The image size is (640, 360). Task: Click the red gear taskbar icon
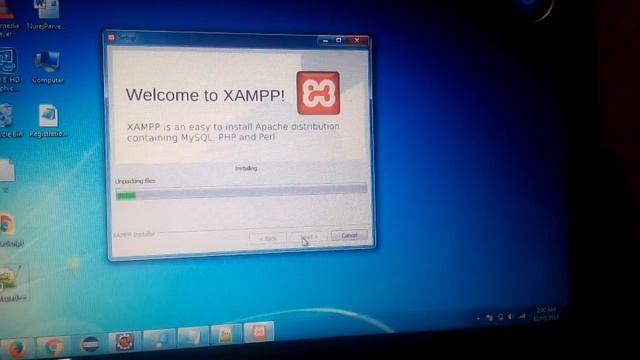(124, 341)
